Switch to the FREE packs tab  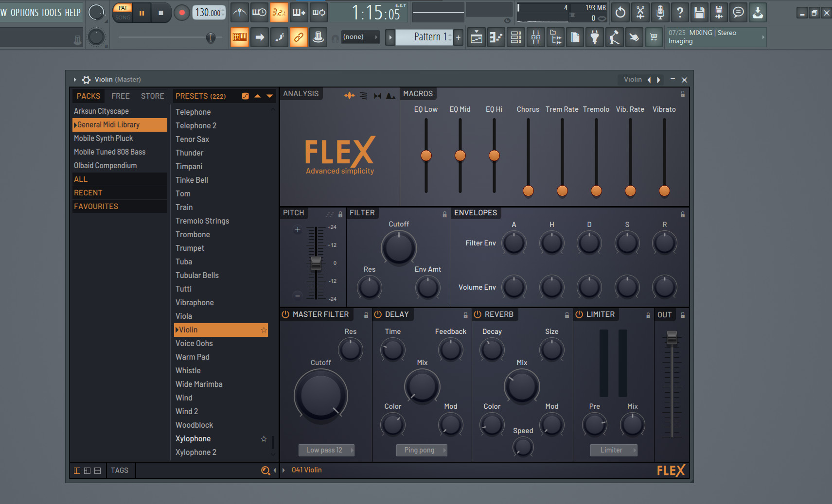pyautogui.click(x=120, y=96)
